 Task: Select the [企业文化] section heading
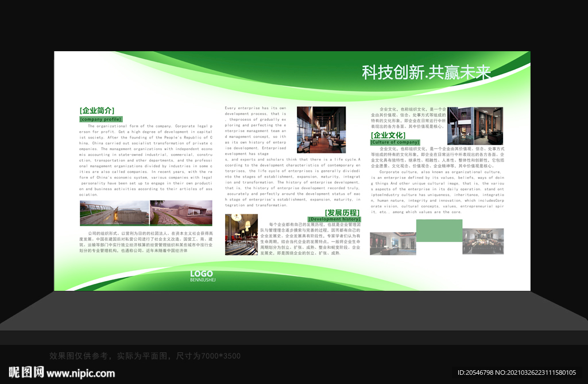(389, 135)
